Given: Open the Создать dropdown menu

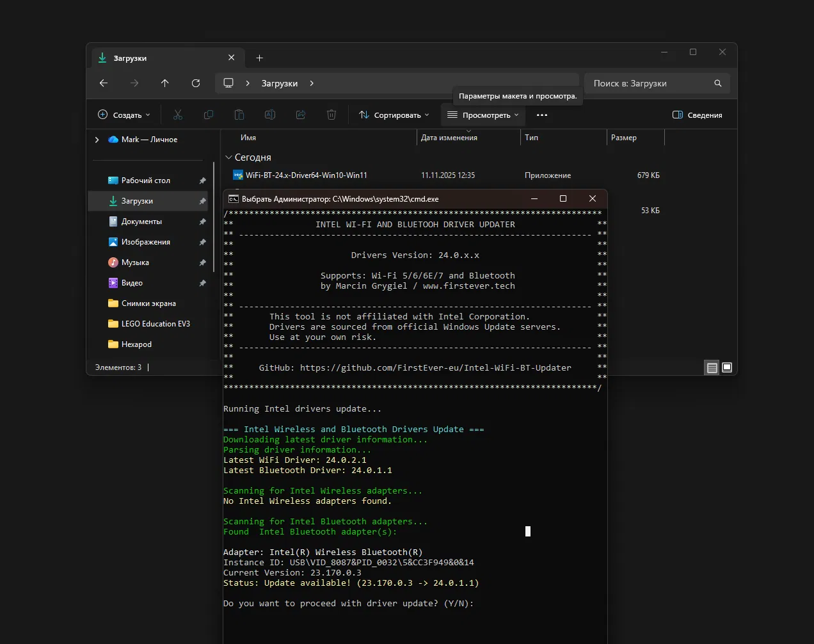Looking at the screenshot, I should 124,115.
